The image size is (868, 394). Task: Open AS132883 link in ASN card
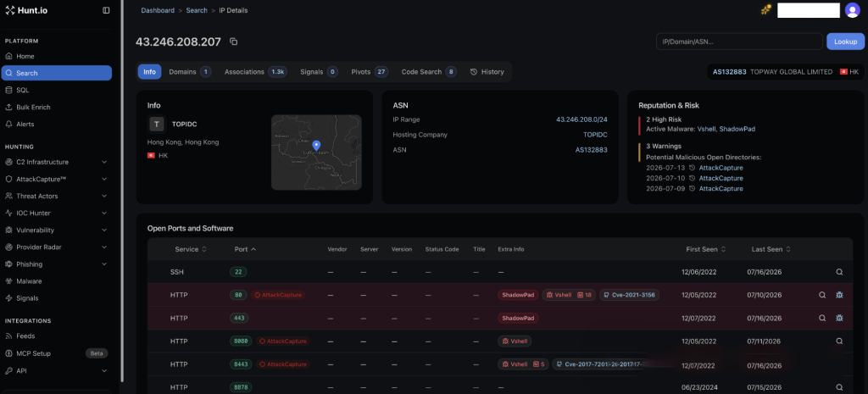point(591,150)
